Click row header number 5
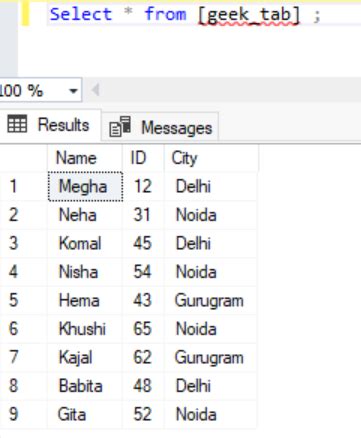 click(23, 300)
